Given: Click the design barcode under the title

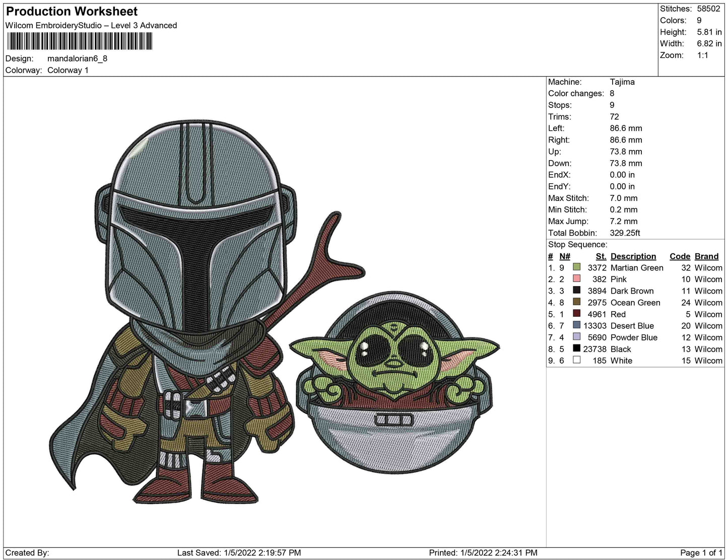Looking at the screenshot, I should [80, 41].
